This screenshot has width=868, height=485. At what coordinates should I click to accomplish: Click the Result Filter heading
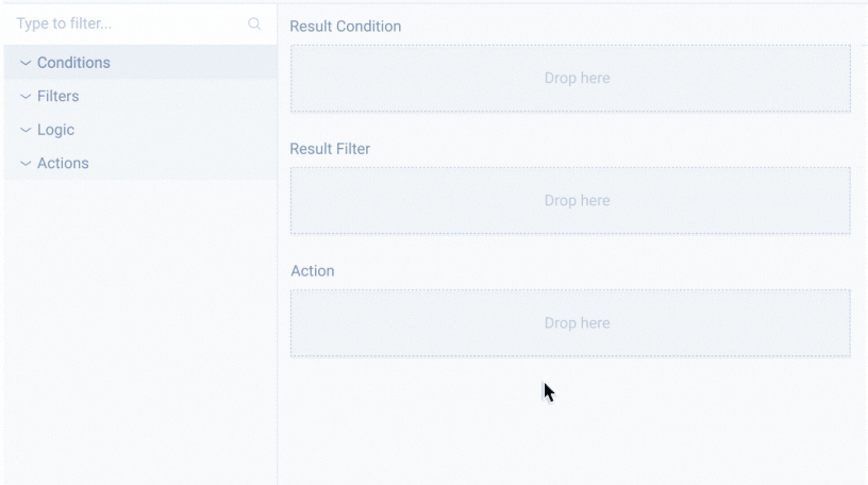[x=330, y=149]
